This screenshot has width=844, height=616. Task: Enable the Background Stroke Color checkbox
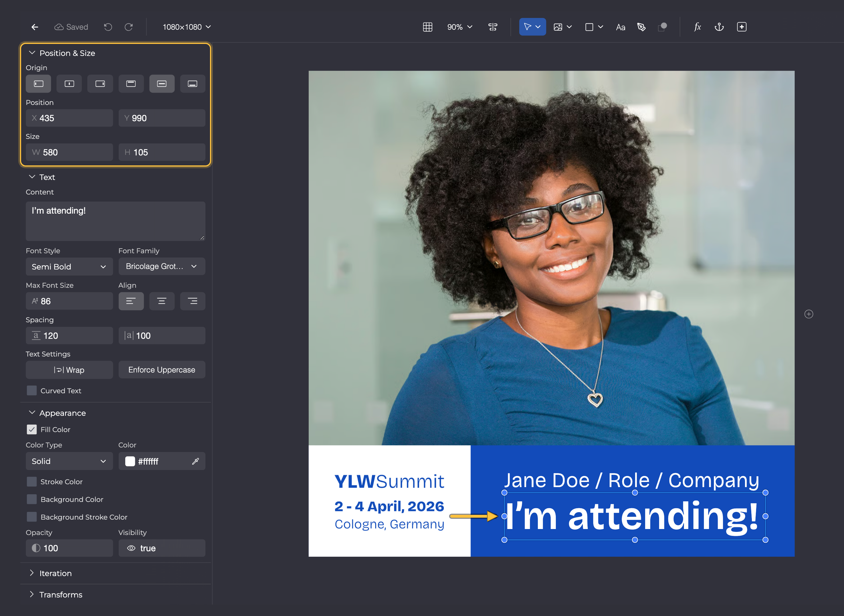coord(32,517)
